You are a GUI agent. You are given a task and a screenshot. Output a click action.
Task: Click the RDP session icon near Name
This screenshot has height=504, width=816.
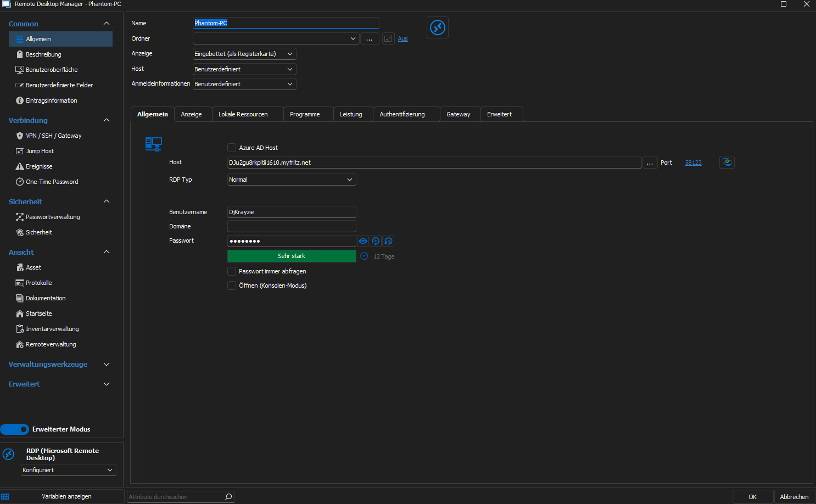pos(438,27)
